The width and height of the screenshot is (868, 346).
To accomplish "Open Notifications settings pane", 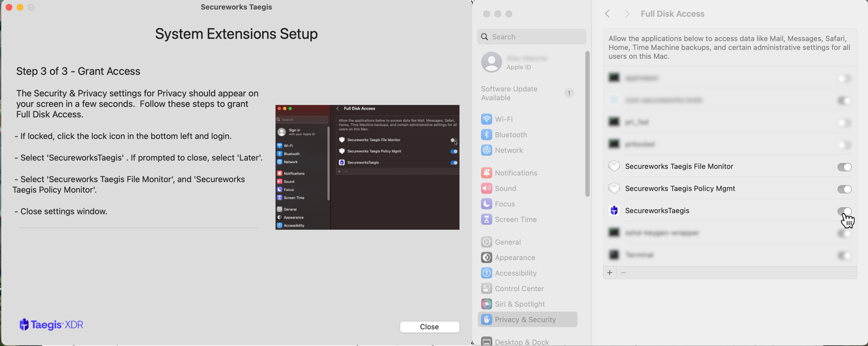I will coord(528,173).
